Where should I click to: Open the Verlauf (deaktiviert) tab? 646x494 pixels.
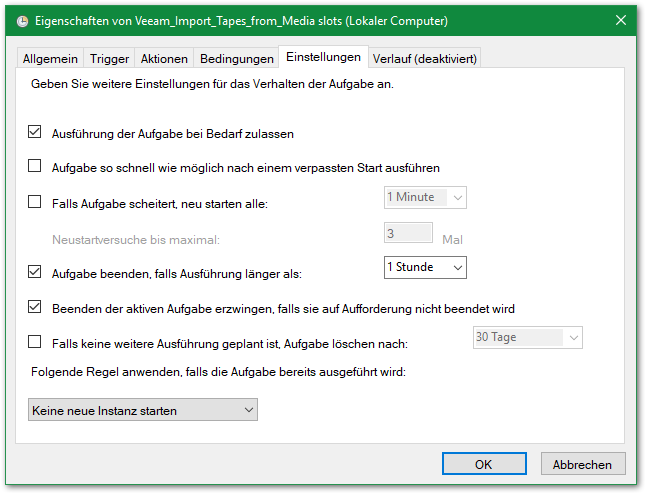[x=425, y=59]
